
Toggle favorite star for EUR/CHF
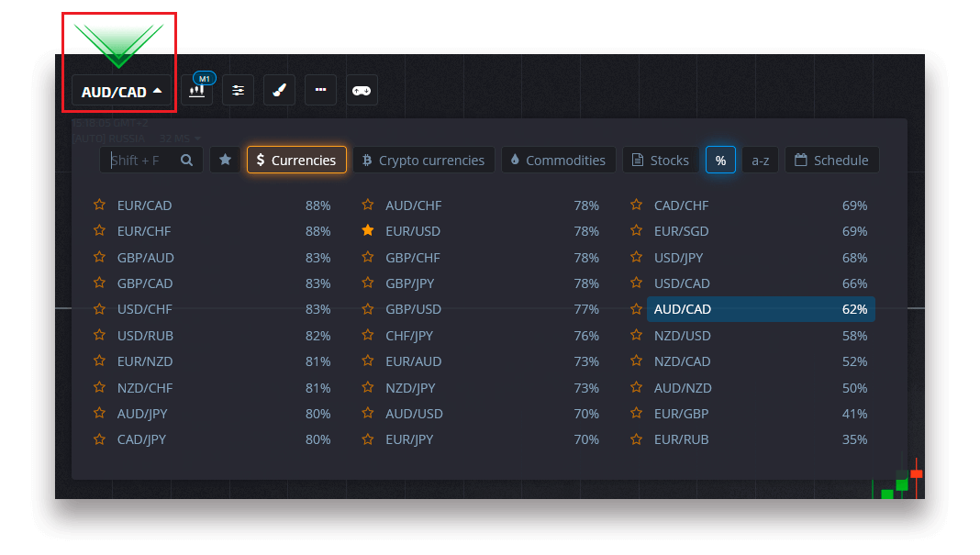(99, 230)
